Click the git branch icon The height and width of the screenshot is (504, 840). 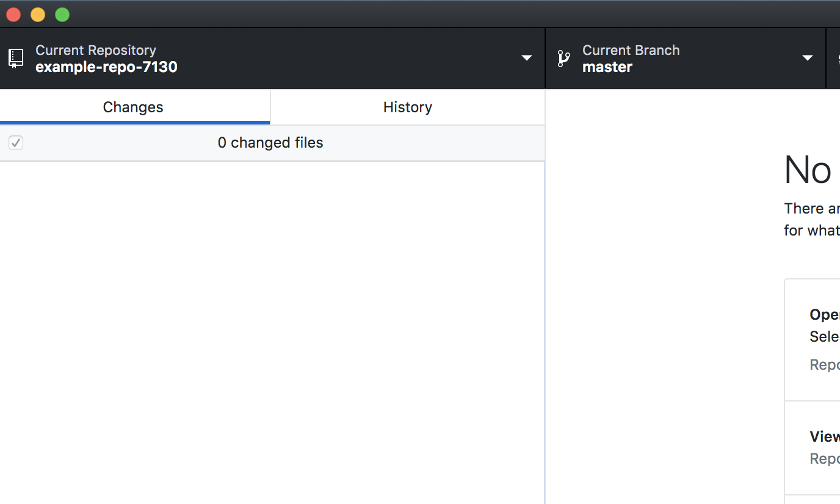tap(563, 59)
